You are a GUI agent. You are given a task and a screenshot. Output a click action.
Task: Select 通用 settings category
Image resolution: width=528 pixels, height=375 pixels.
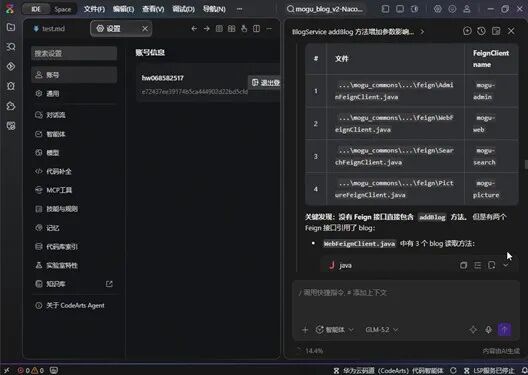tap(74, 94)
